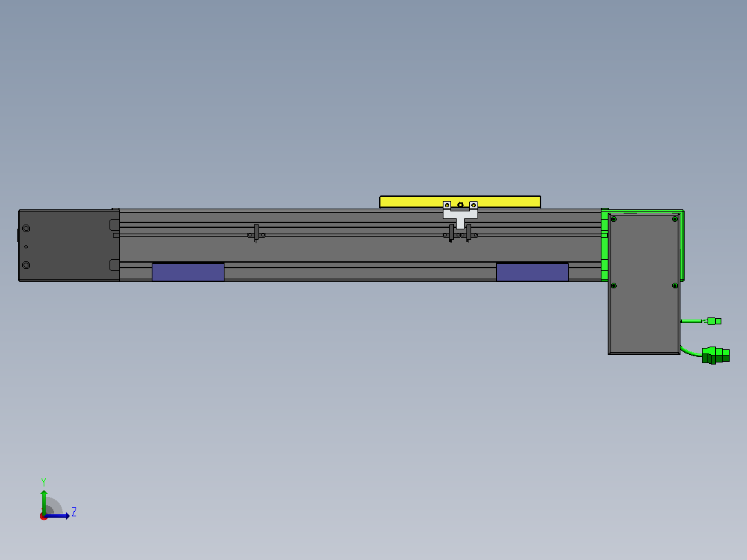Click the dark end block with two bolts
Image resolution: width=747 pixels, height=560 pixels.
point(69,245)
